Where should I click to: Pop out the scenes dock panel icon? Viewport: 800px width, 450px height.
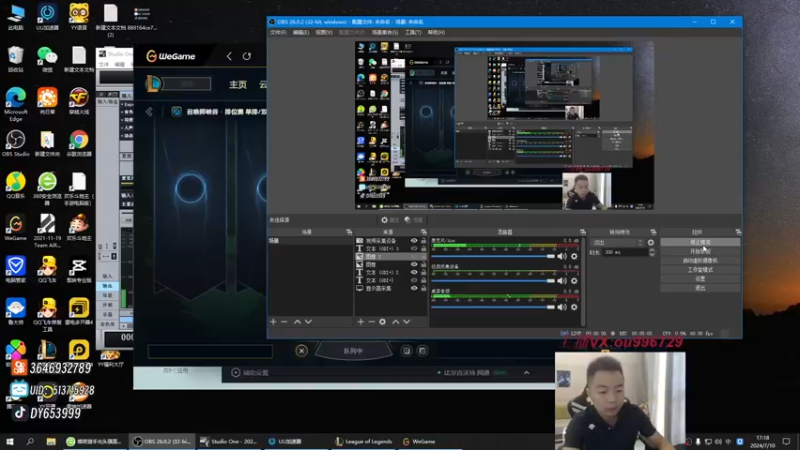[349, 232]
